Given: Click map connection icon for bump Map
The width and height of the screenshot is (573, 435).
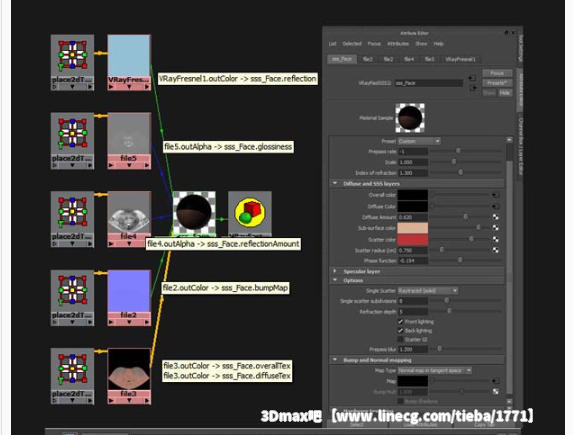Looking at the screenshot, I should coord(495,381).
